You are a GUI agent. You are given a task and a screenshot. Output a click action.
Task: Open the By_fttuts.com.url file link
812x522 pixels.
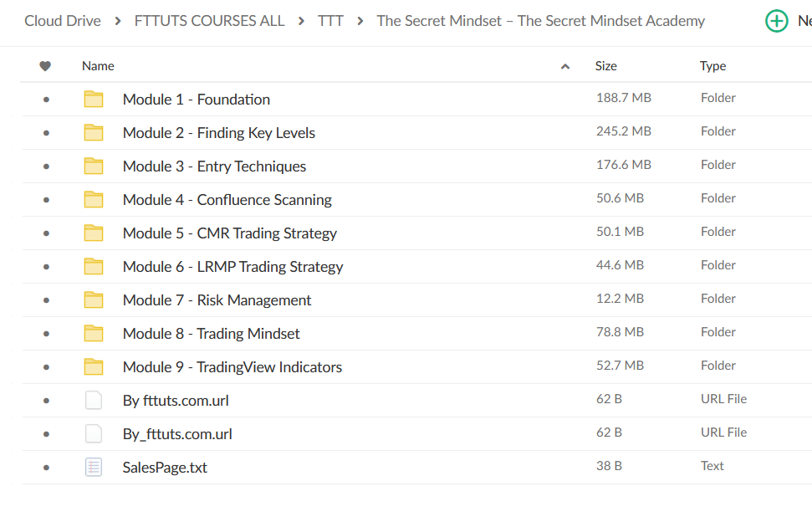click(x=177, y=433)
